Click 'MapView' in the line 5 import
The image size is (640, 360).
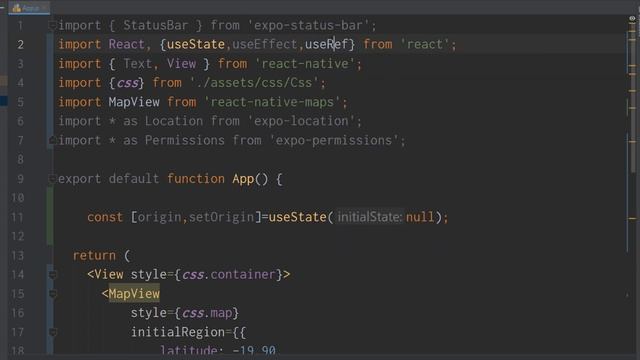coord(134,102)
